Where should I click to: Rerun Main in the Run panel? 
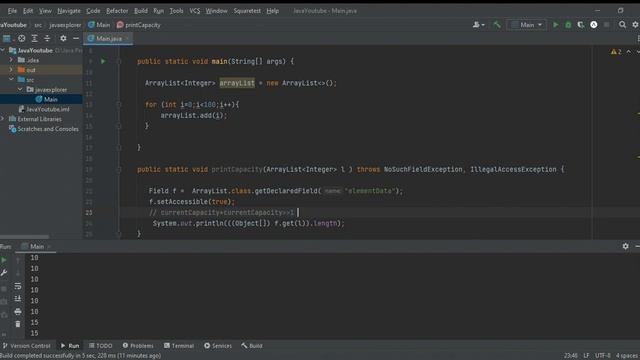(4, 260)
